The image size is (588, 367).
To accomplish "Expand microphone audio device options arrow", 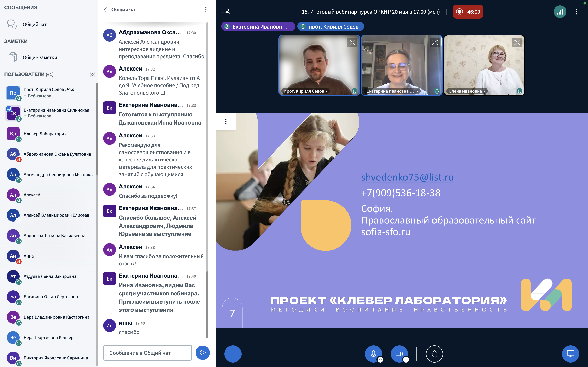I will (381, 359).
